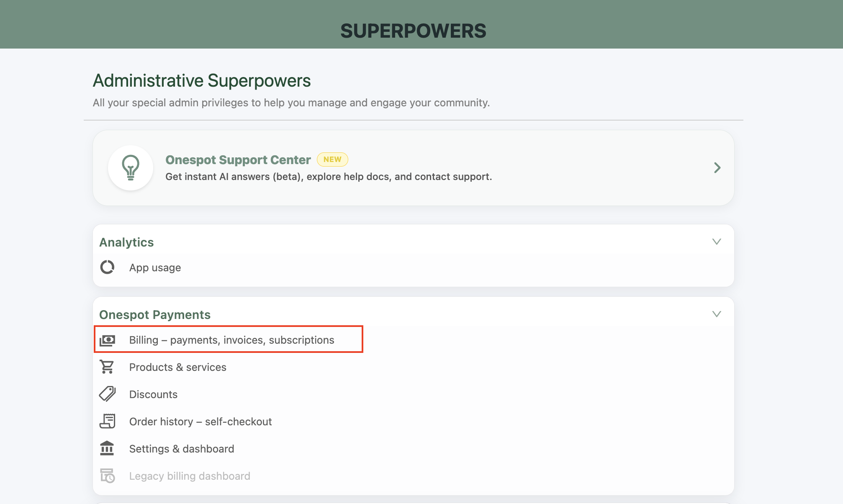Open Settings & dashboard
Image resolution: width=843 pixels, height=504 pixels.
(182, 449)
